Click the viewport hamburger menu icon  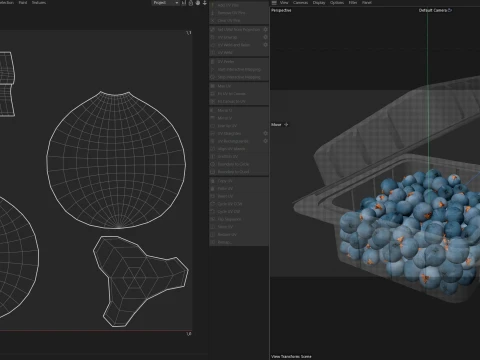pos(274,3)
